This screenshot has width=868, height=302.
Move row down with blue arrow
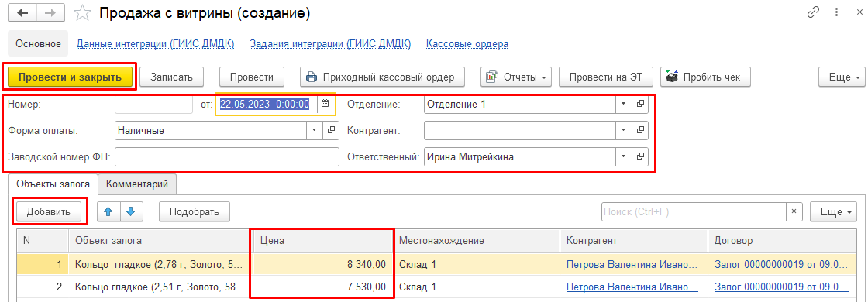point(131,211)
